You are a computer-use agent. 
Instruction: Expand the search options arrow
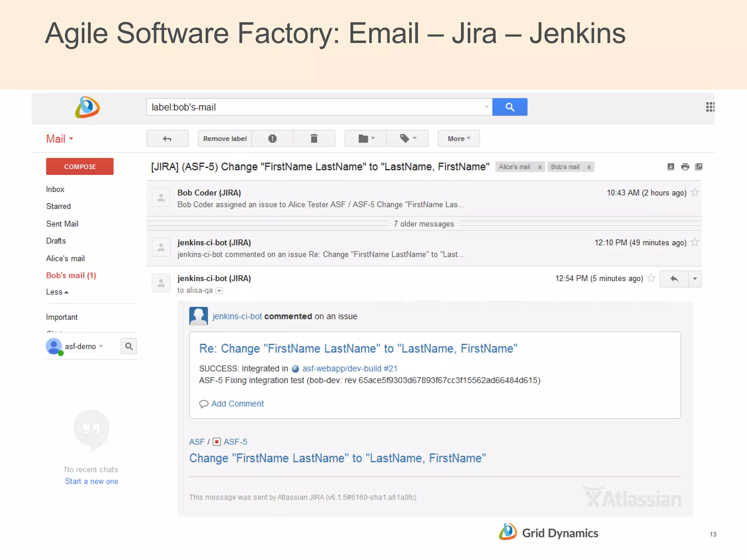pos(486,107)
